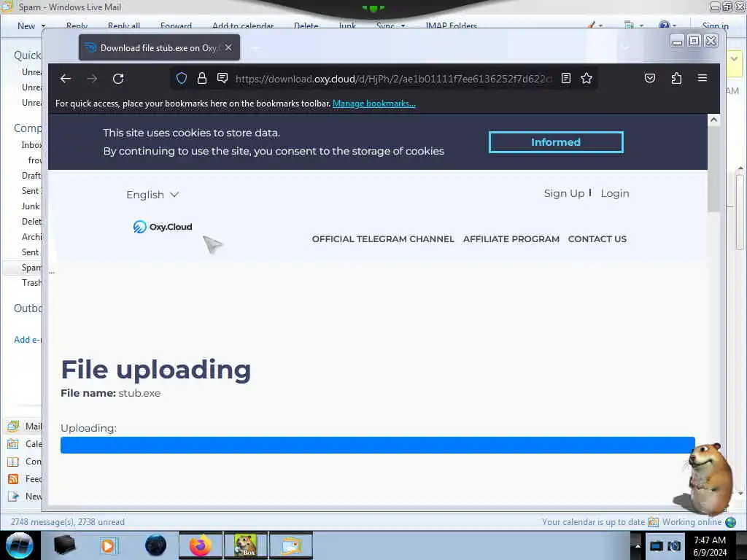Screen dimensions: 747x560
Task: Select Junk folder in Live Mail
Action: click(31, 206)
